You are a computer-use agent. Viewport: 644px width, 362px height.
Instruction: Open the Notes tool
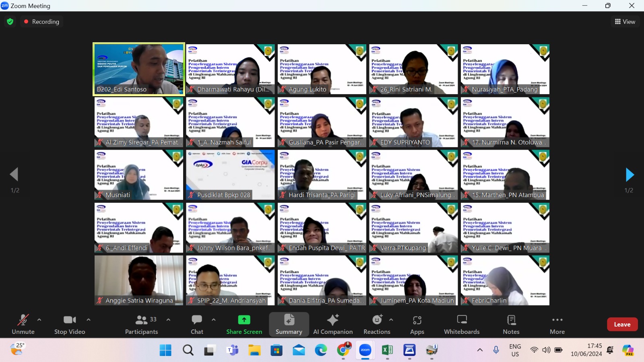point(511,324)
